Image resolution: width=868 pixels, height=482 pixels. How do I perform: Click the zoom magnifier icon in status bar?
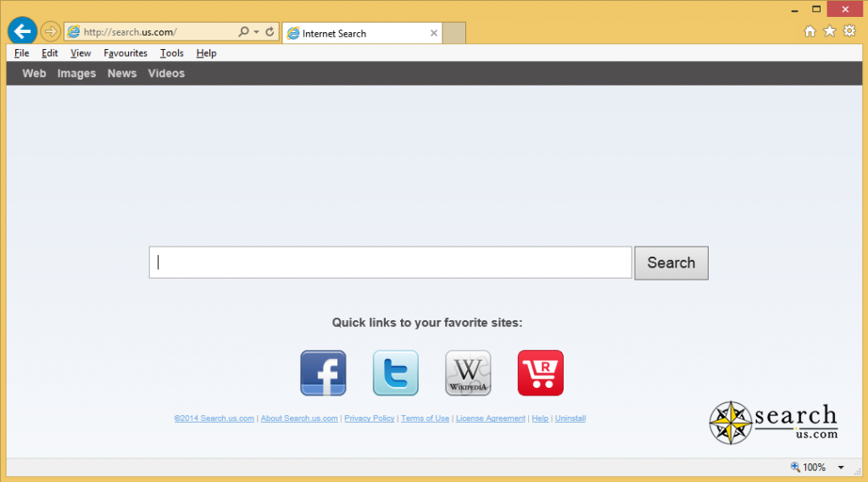(x=795, y=467)
